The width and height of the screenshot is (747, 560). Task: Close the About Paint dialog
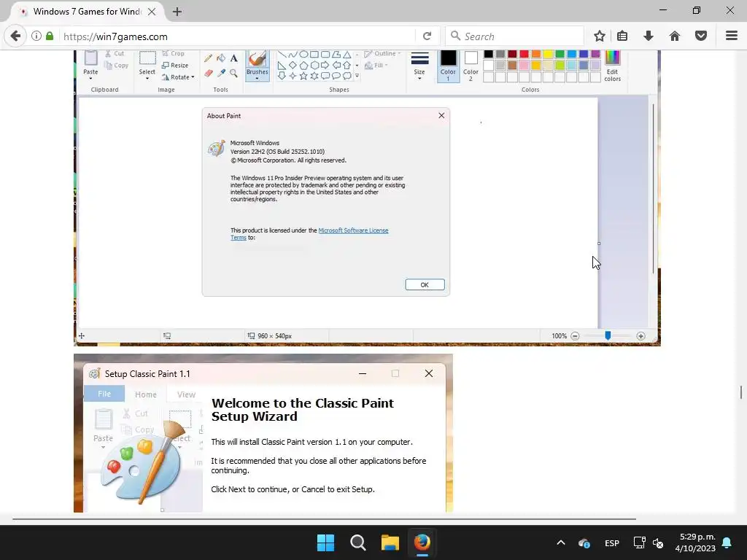(441, 115)
